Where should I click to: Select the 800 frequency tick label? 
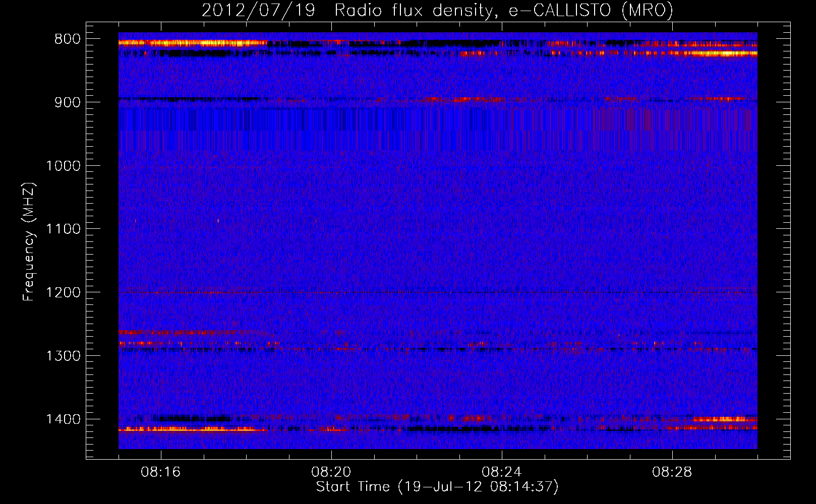(x=68, y=39)
